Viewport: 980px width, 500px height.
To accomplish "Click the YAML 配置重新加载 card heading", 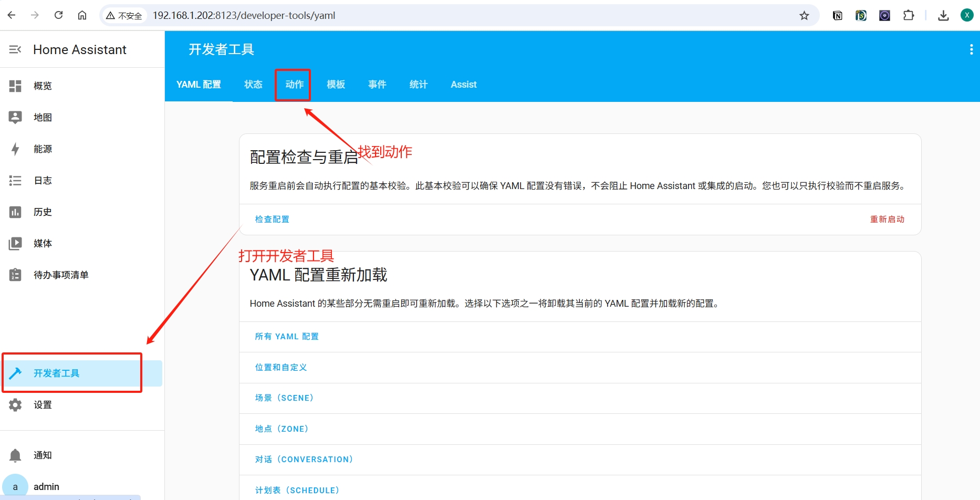I will coord(318,275).
